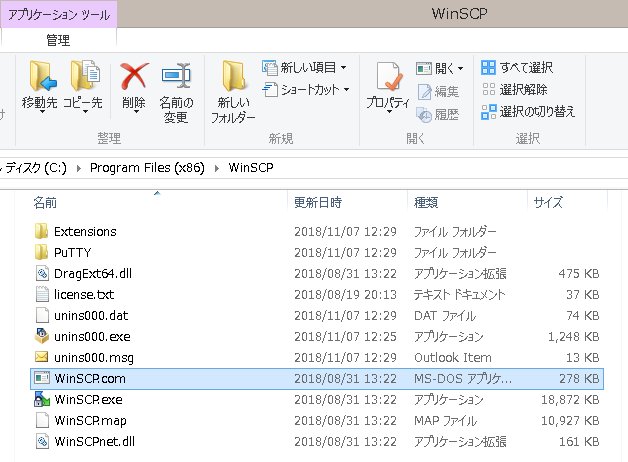Click Program Files (x86) in address bar
The height and width of the screenshot is (462, 628).
147,168
